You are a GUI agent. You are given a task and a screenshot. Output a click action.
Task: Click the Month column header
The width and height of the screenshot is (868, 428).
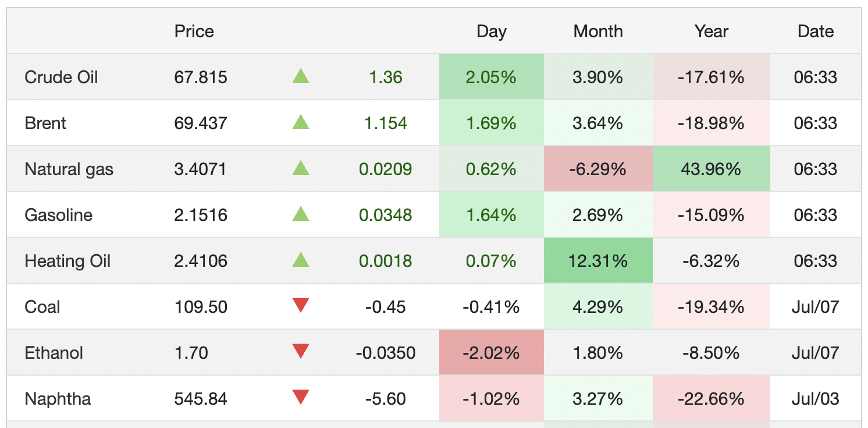pos(598,31)
